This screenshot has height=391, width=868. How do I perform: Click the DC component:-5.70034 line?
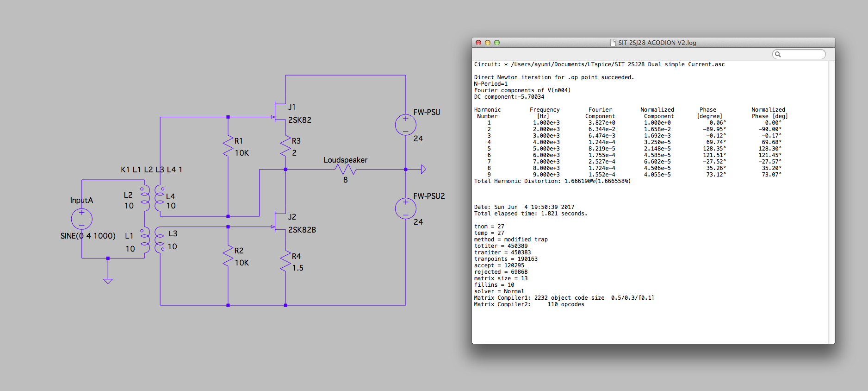(509, 97)
